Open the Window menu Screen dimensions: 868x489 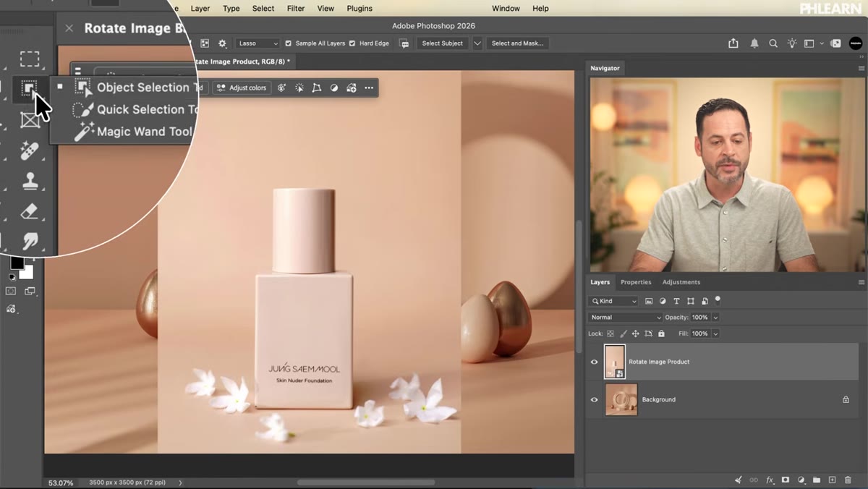click(506, 9)
